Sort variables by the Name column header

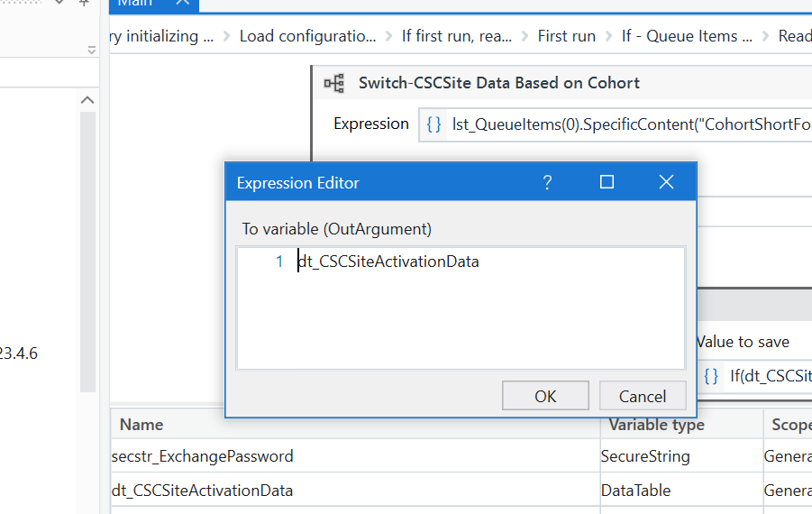pos(142,424)
